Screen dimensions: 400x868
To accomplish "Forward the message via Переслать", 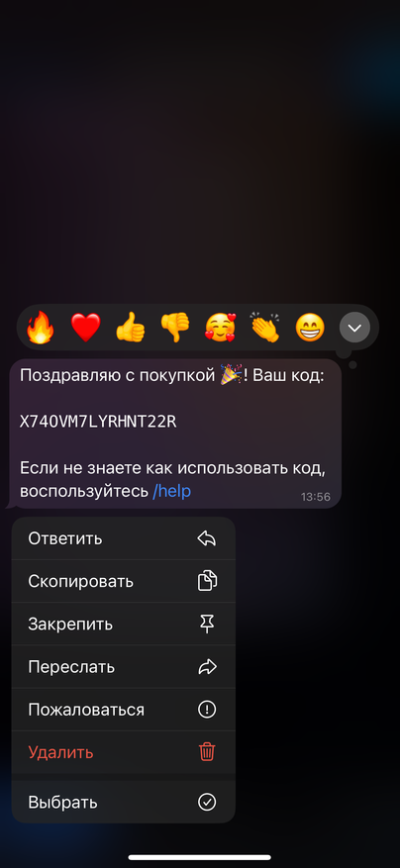I will click(124, 666).
